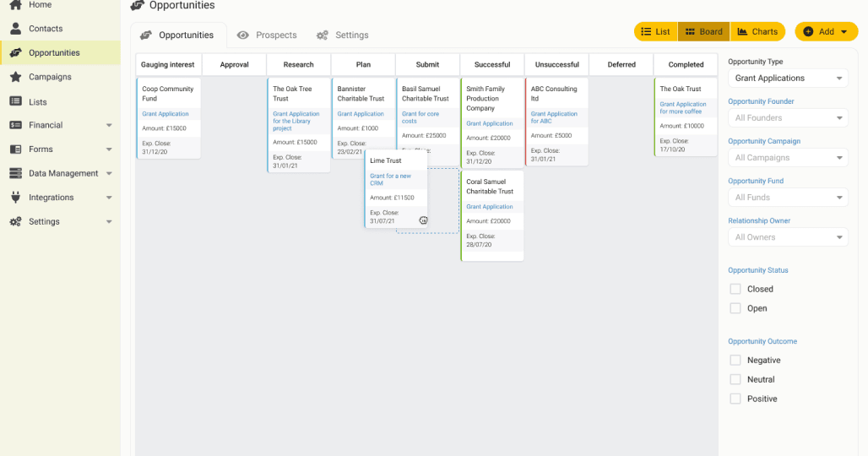Open the Opportunity Type dropdown
This screenshot has height=456, width=868.
(x=788, y=78)
